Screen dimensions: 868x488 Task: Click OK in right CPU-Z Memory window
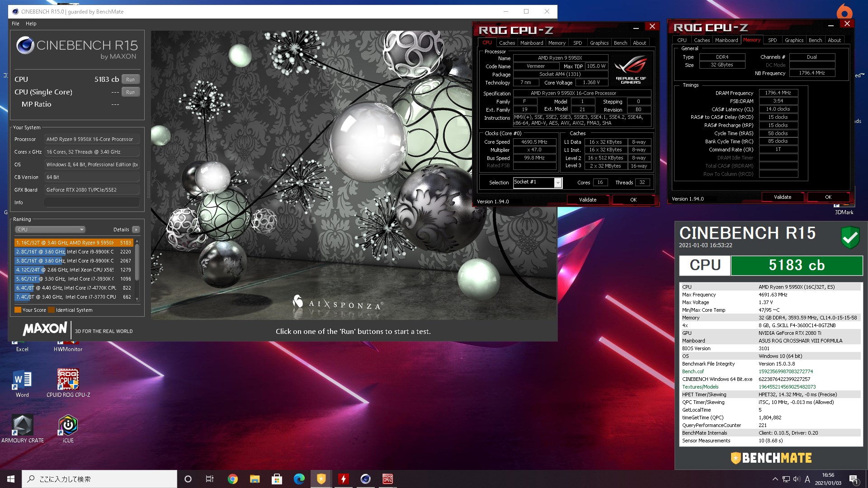(x=828, y=197)
